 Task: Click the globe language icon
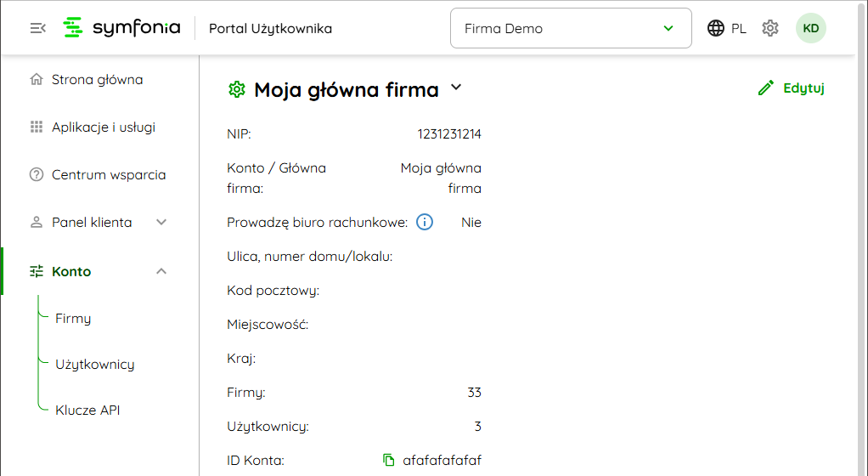click(x=717, y=28)
